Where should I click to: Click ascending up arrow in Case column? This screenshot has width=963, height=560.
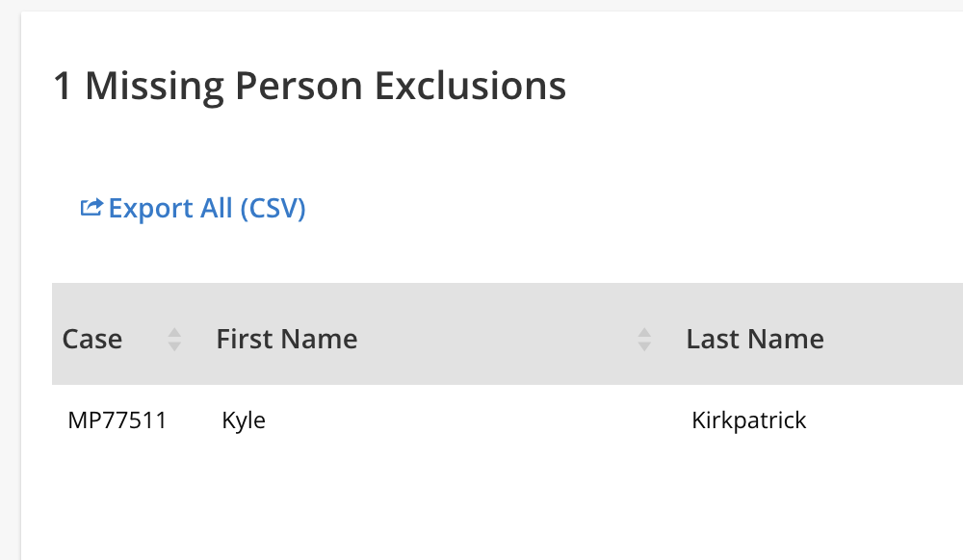coord(174,332)
